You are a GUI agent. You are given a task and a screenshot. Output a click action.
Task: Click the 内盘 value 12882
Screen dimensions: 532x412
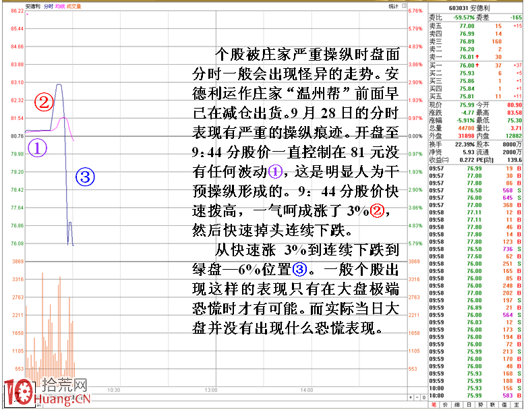[514, 136]
